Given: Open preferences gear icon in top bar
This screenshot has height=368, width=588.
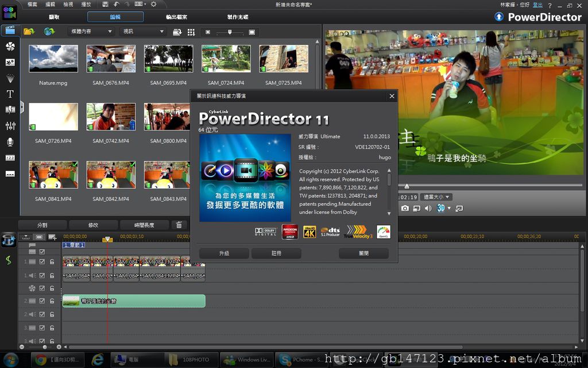Looking at the screenshot, I should click(153, 4).
